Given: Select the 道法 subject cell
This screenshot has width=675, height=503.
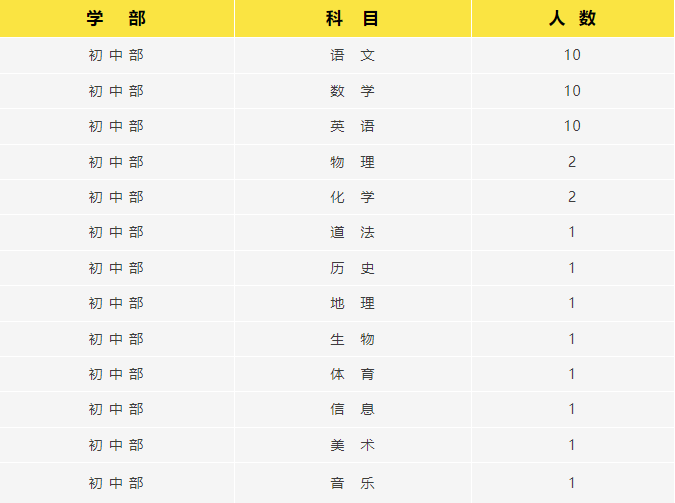Looking at the screenshot, I should [x=353, y=232].
